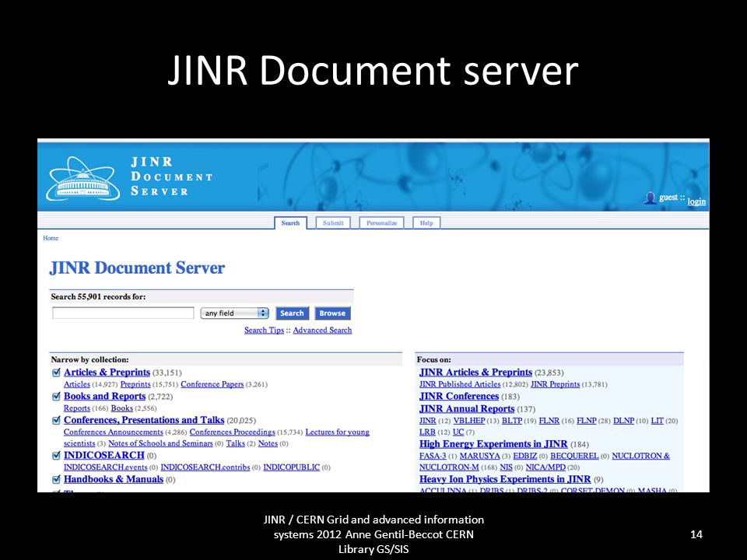Open INDICOSEARCH.events link
This screenshot has height=560, width=747.
coord(105,467)
